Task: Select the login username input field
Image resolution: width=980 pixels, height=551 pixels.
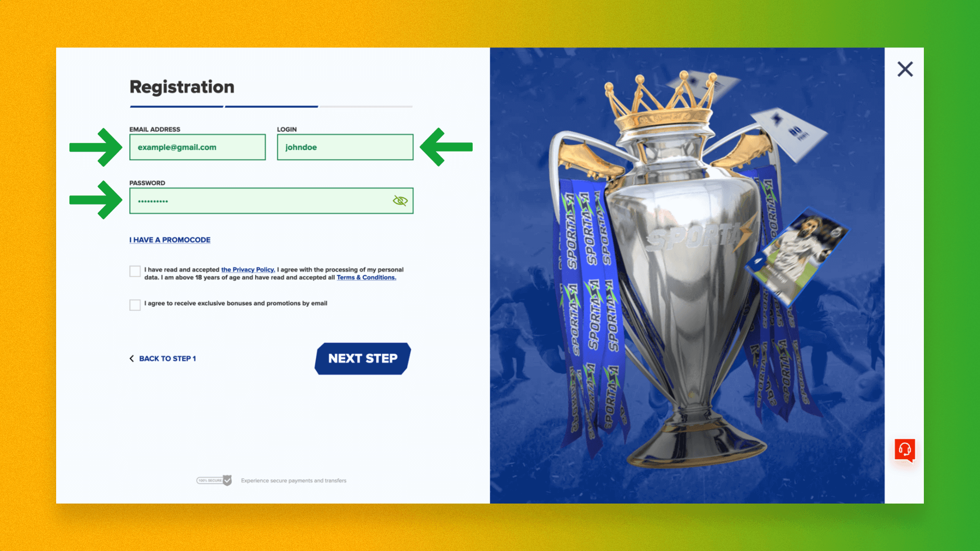Action: [345, 146]
